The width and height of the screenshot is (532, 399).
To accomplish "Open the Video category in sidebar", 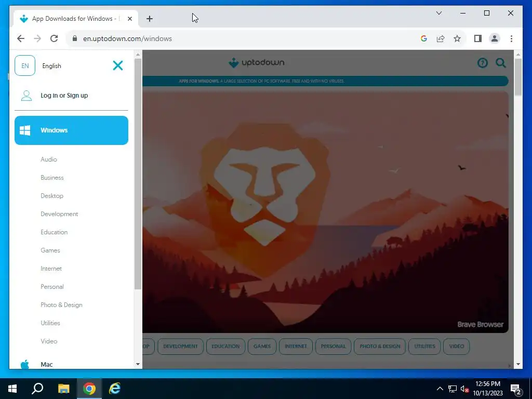I will (49, 341).
